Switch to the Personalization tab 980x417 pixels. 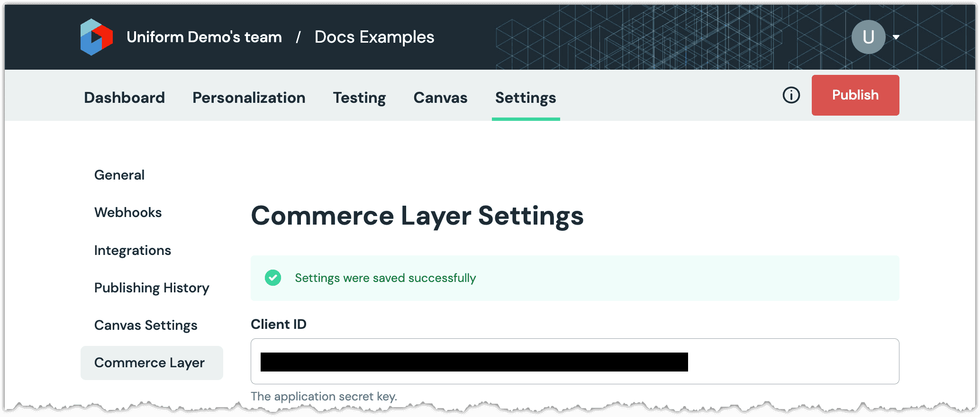click(249, 98)
